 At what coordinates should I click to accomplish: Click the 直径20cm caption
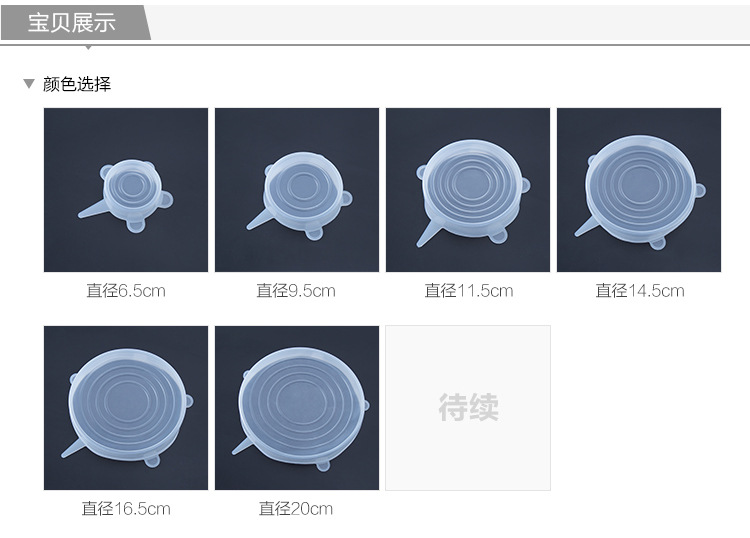click(296, 509)
